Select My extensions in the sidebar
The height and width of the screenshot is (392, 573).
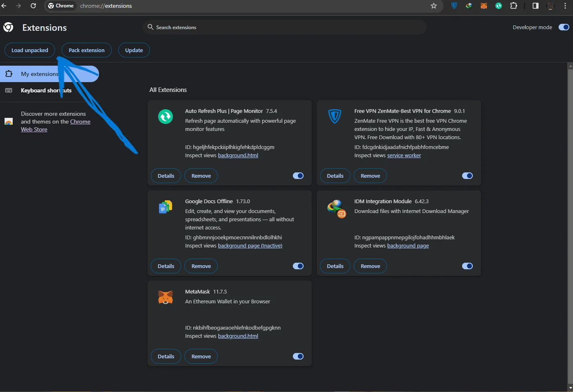click(x=49, y=74)
